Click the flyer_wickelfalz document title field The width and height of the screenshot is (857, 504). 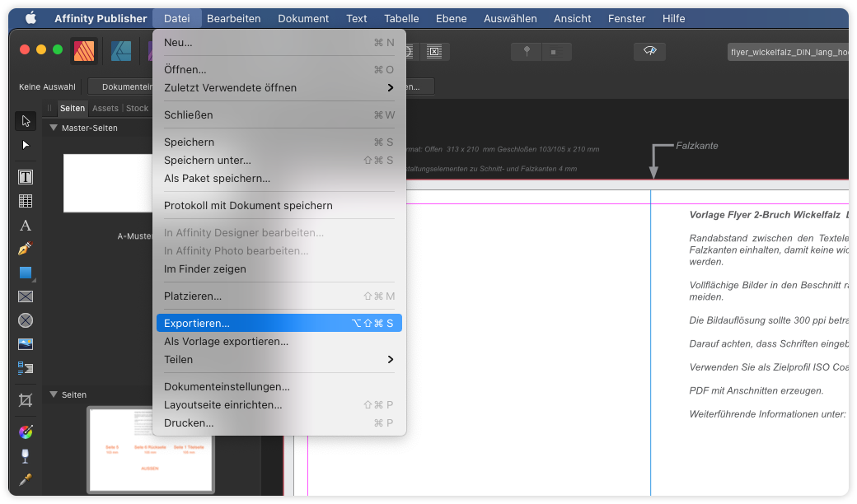click(x=789, y=52)
